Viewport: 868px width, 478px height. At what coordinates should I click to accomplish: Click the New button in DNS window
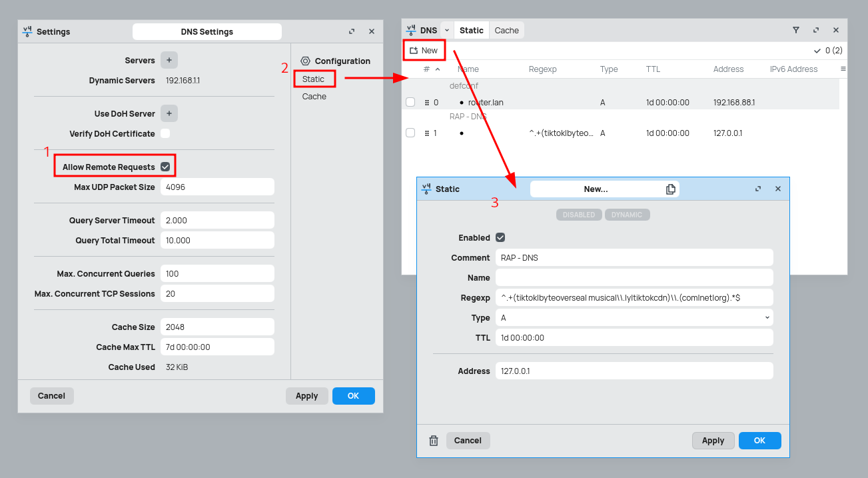[x=424, y=50]
